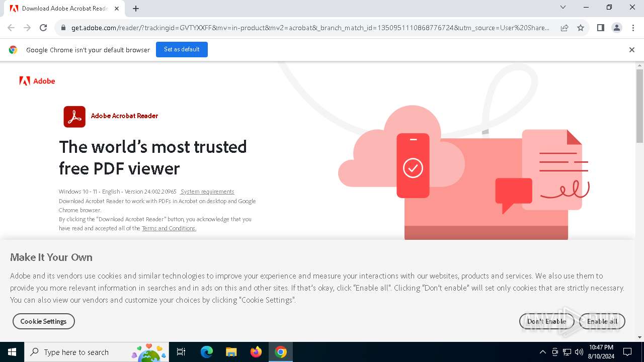Launch Firefox from taskbar
Screen dimensions: 644x362
(256, 352)
